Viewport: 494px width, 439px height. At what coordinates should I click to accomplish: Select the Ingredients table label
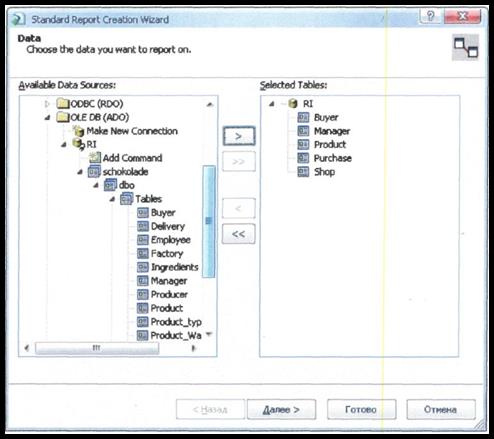[x=174, y=267]
